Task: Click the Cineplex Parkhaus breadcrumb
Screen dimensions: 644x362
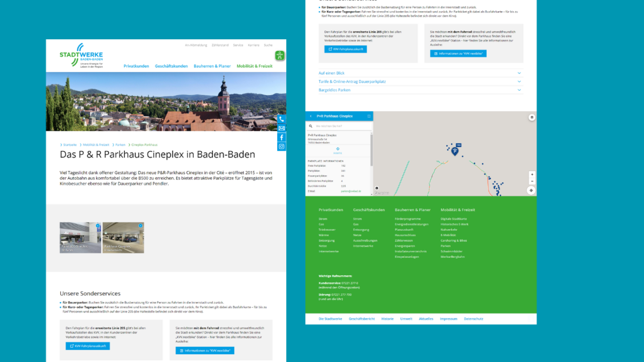Action: pos(144,145)
